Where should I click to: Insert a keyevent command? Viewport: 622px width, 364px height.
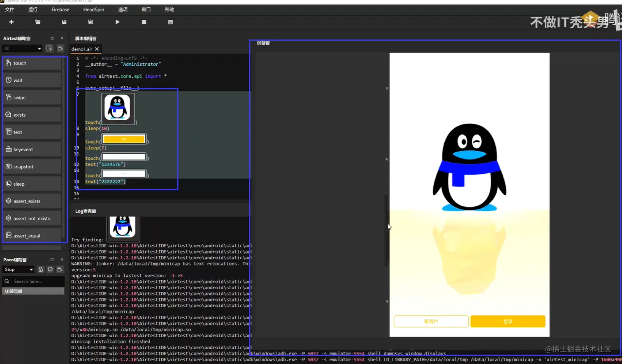click(32, 150)
